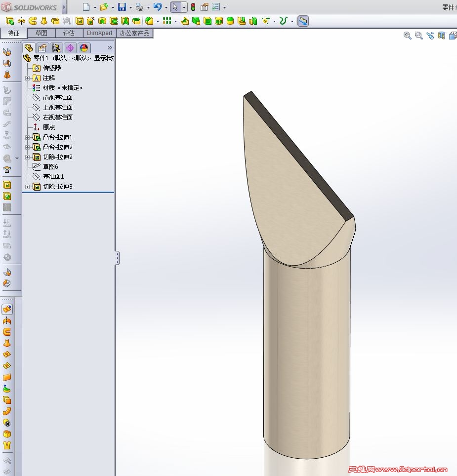The height and width of the screenshot is (476, 457).
Task: Select the FeatureManager design tree tab
Action: point(29,48)
